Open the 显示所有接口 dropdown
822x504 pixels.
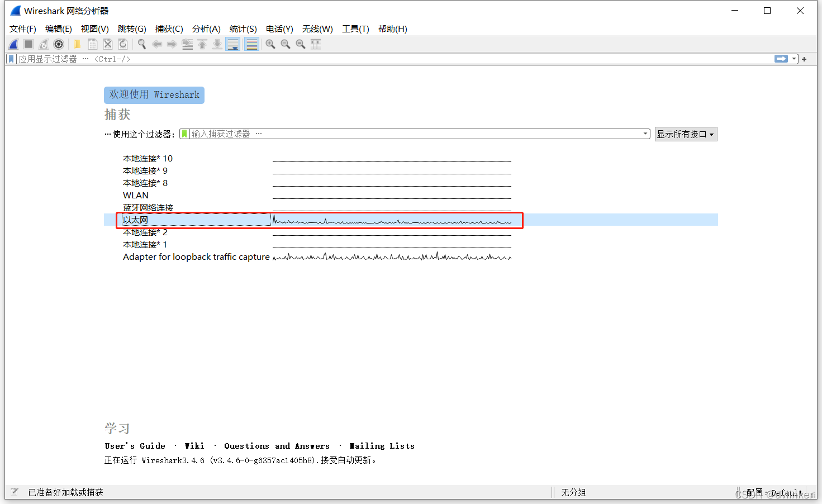tap(686, 134)
